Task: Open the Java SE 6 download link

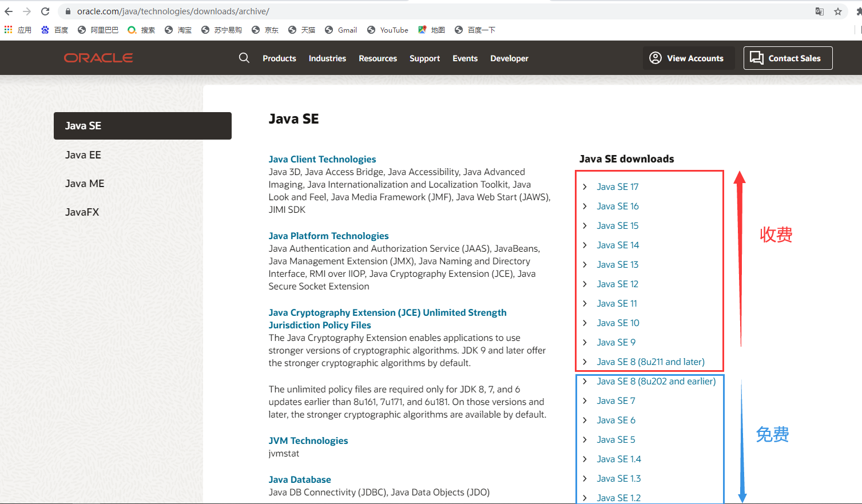Action: coord(616,420)
